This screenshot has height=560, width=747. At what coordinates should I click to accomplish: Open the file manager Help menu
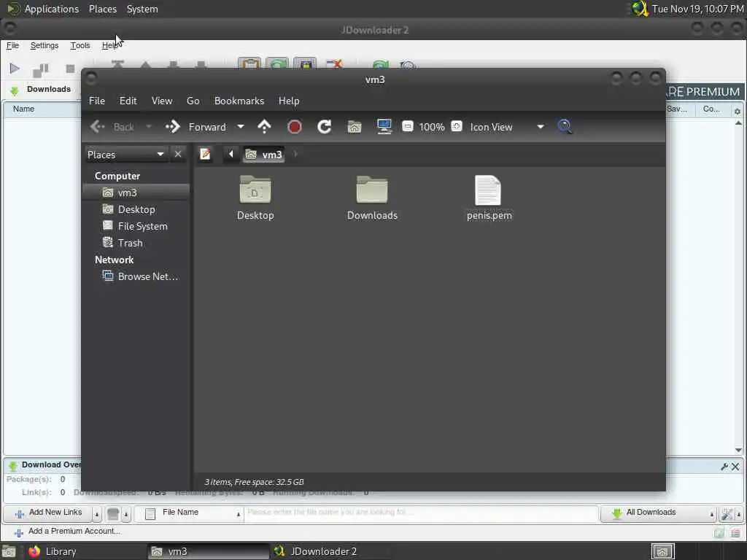pos(289,101)
